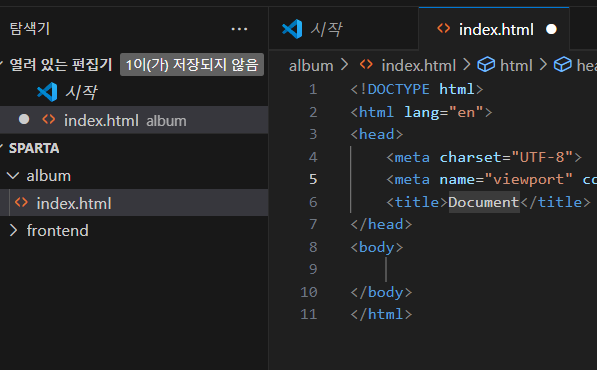Click the VS Code icon on 시작 tab
This screenshot has height=370, width=597.
pos(292,29)
